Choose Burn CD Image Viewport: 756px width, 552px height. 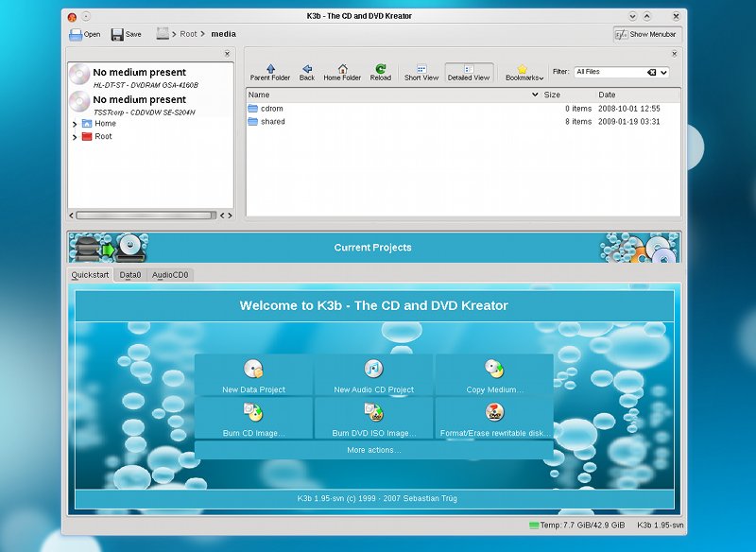(253, 419)
